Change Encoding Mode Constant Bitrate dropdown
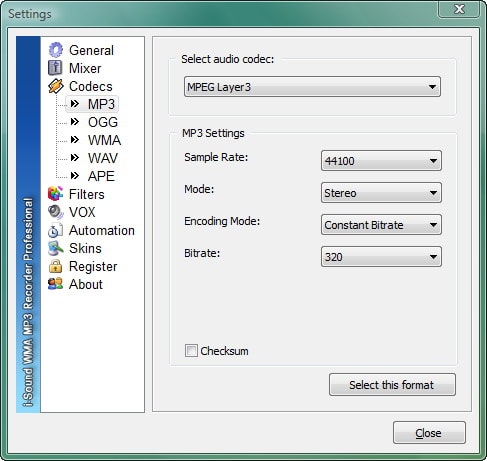Image resolution: width=487 pixels, height=461 pixels. (x=381, y=225)
